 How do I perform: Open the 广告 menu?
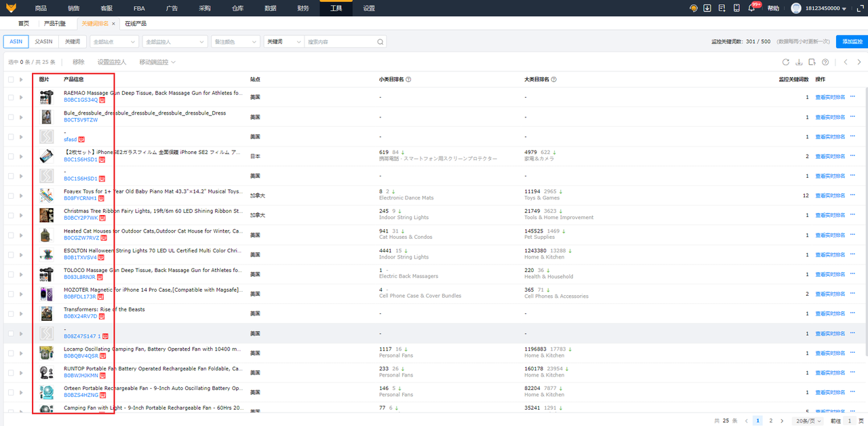[172, 8]
